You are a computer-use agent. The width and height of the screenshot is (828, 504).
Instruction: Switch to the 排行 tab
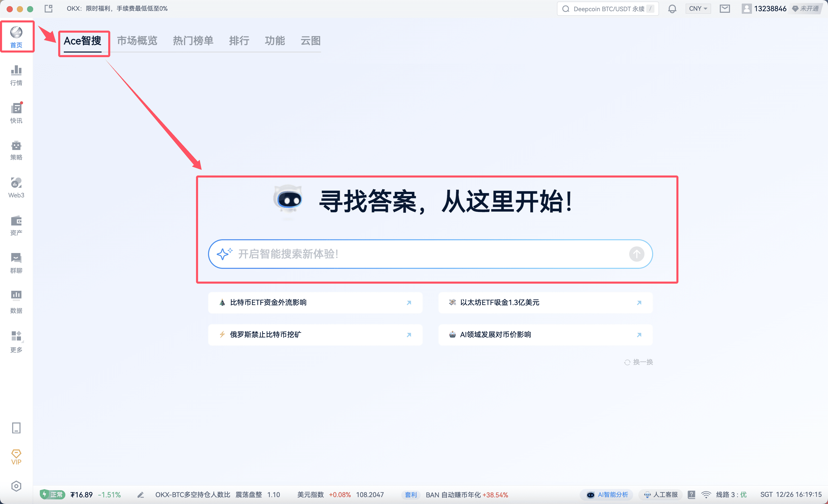(239, 41)
